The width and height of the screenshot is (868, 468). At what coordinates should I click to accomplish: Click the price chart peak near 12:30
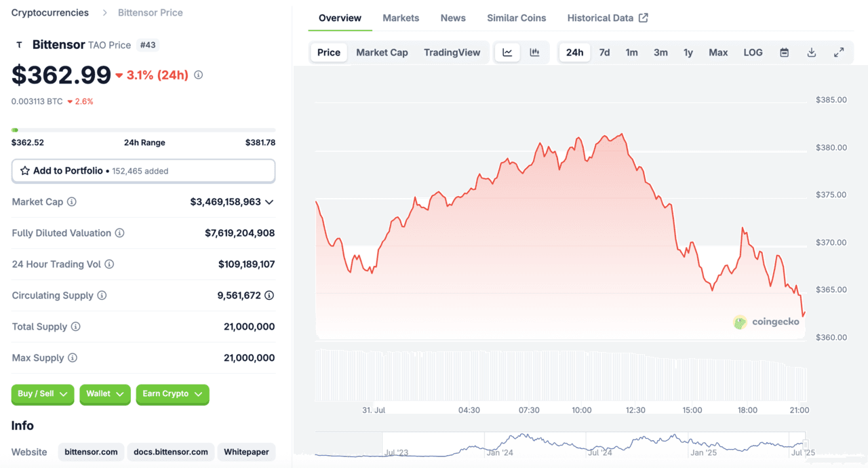click(622, 134)
